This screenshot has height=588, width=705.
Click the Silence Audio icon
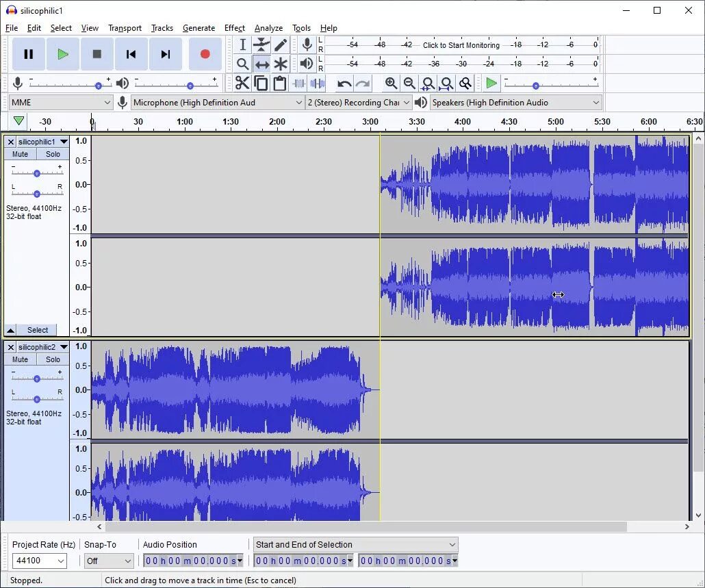317,83
